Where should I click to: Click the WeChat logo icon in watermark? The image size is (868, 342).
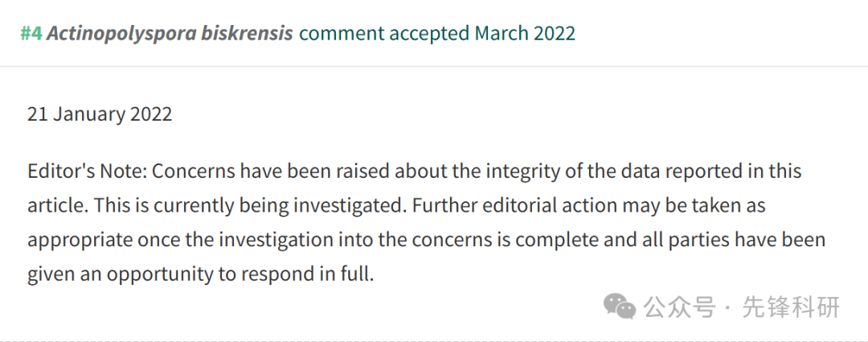620,307
